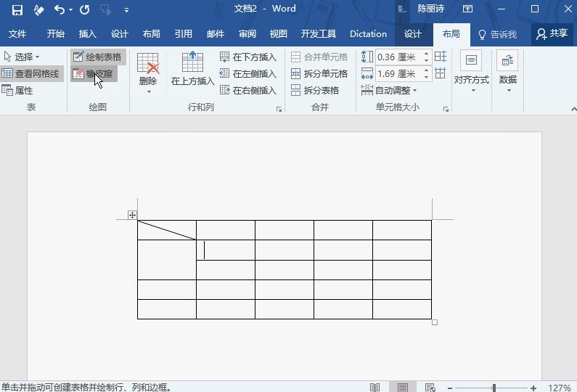Open the Undo history dropdown arrow
Screen dimensions: 577x392
[70, 10]
